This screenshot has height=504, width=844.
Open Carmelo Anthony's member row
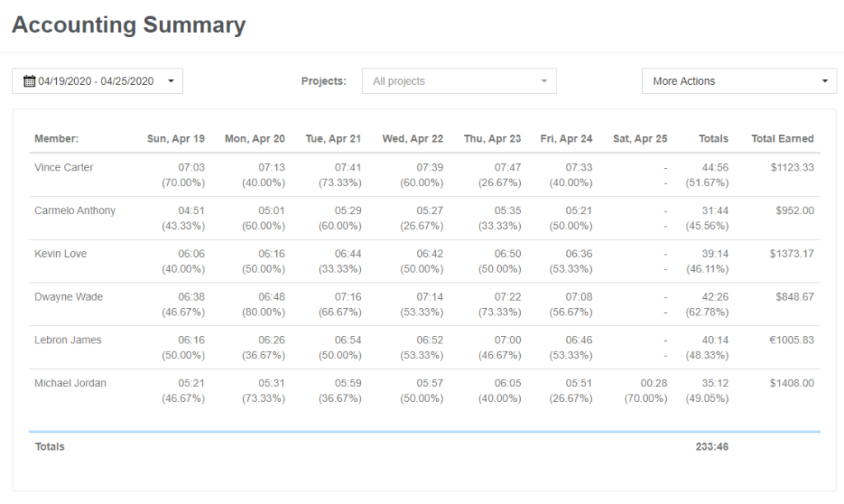click(x=75, y=211)
